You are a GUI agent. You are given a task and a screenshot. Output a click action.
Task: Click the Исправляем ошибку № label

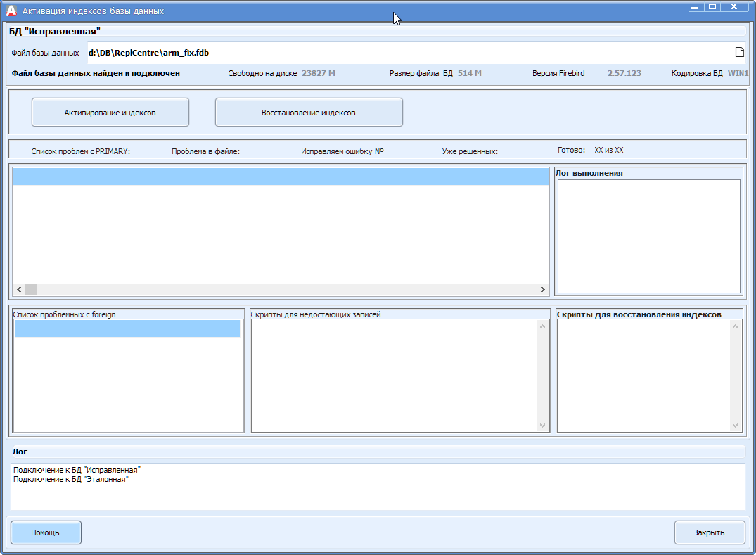coord(342,151)
